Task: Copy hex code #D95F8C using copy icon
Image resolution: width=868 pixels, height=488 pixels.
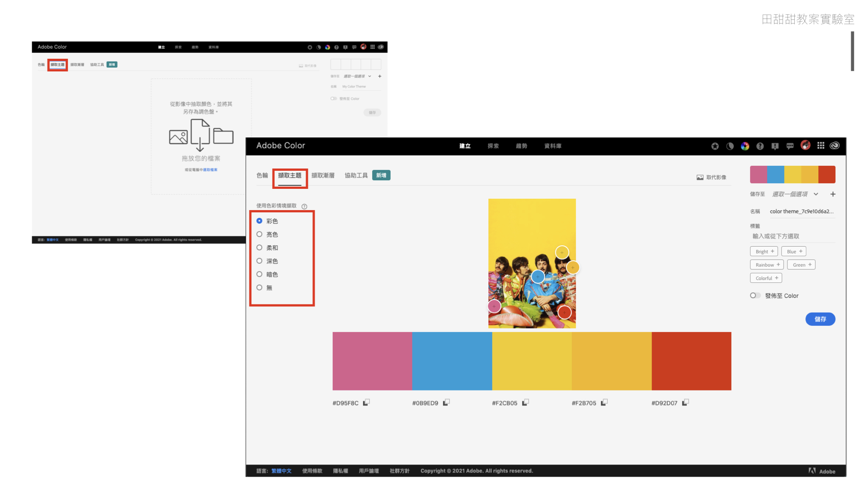Action: point(366,402)
